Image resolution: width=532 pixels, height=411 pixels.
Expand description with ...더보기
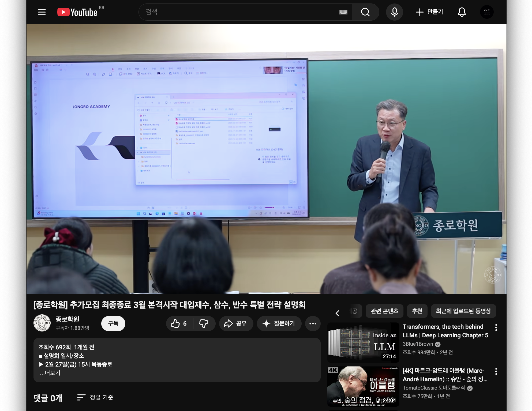[50, 373]
